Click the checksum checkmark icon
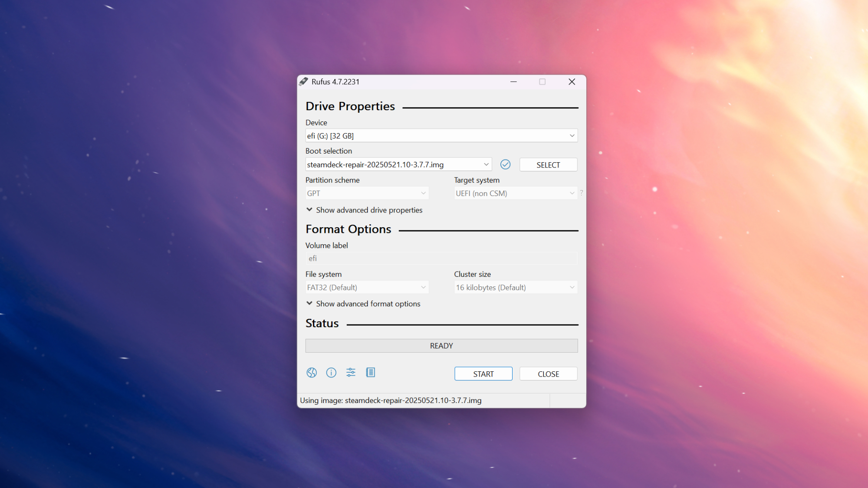The height and width of the screenshot is (488, 868). 505,164
